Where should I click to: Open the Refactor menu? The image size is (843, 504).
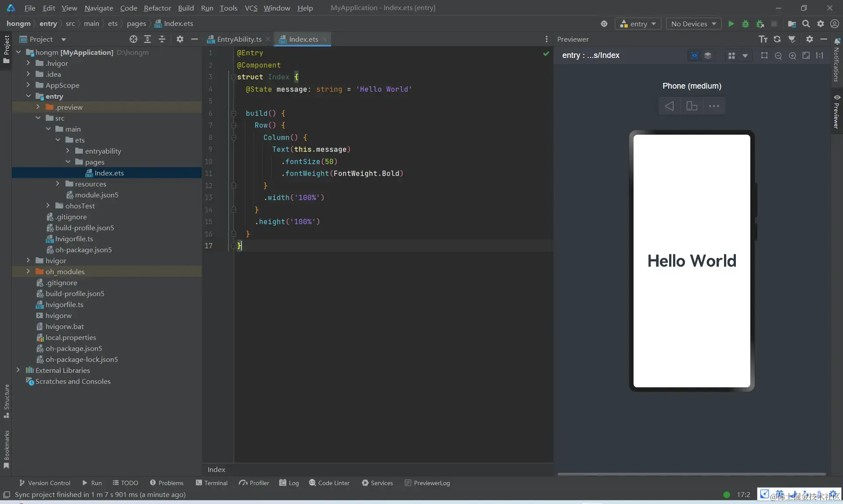[157, 8]
